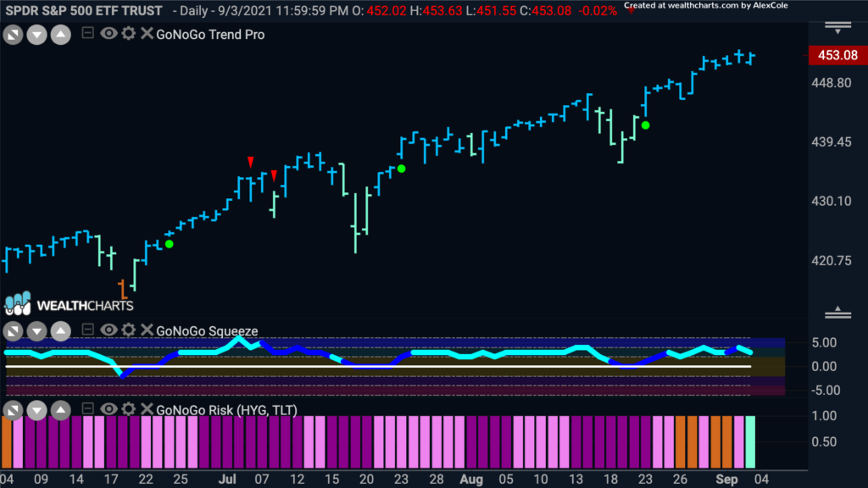Click pane resize handle above price scale
Viewport: 868px width, 488px height.
[x=837, y=27]
